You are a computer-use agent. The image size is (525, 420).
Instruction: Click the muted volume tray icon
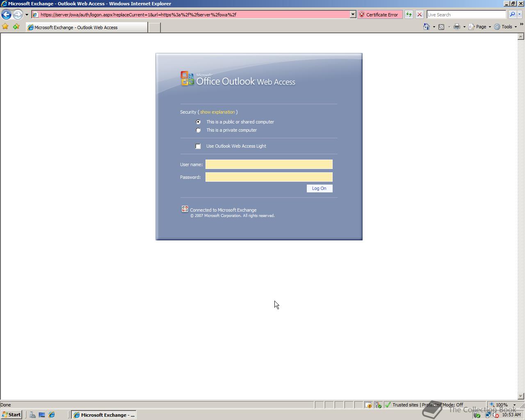[495, 415]
